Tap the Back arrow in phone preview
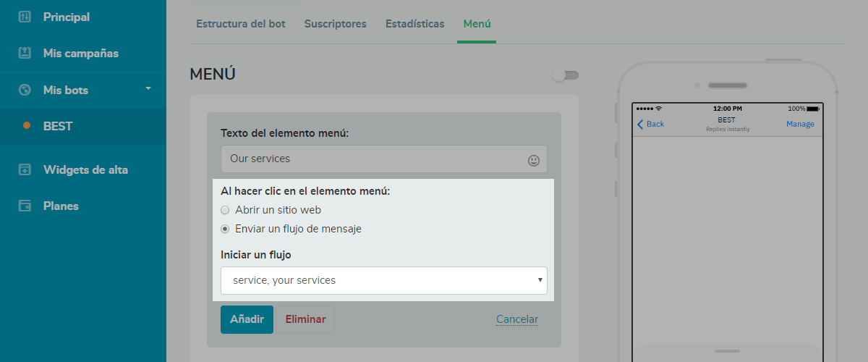The height and width of the screenshot is (362, 868). click(640, 124)
